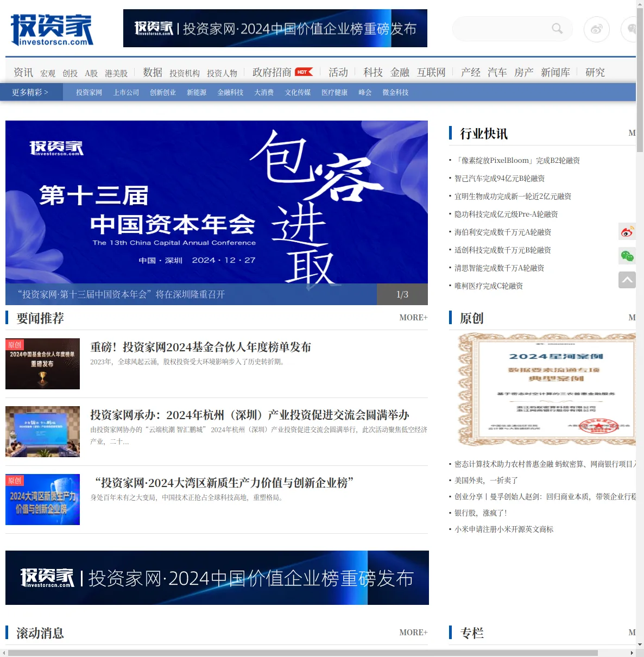Open the 房产 menu item

coord(524,72)
